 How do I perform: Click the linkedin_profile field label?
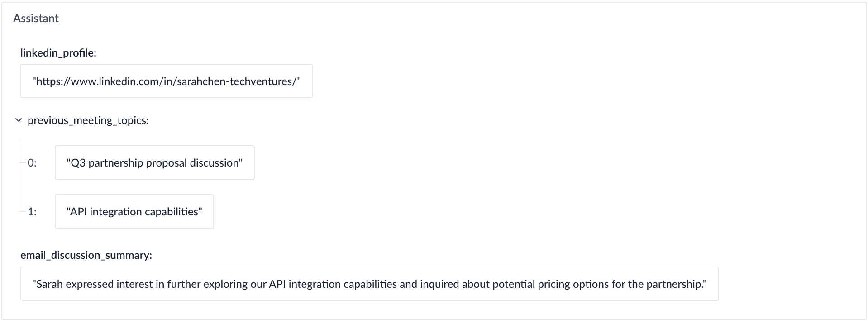coord(58,53)
